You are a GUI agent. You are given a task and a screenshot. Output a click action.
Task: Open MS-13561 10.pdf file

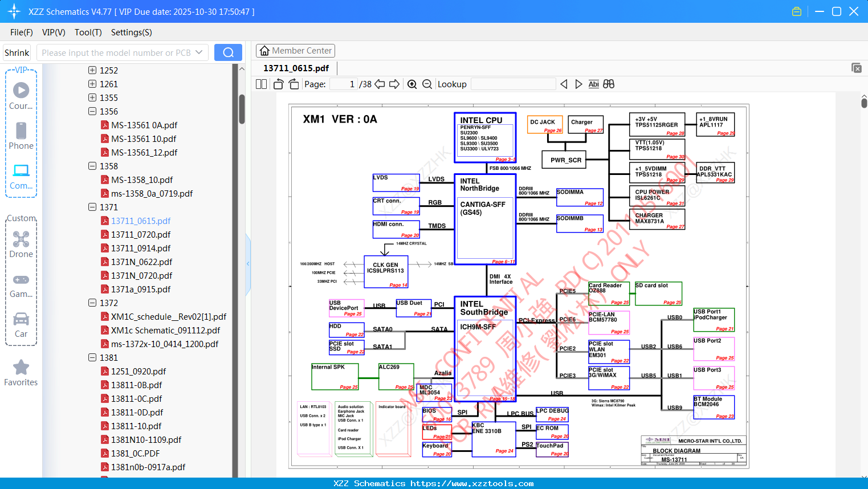[144, 138]
